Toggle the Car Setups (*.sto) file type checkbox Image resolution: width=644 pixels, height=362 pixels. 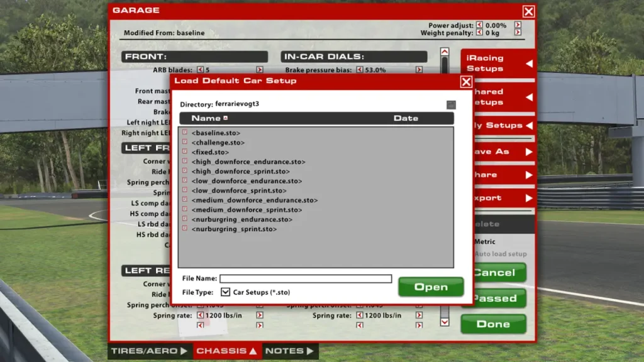coord(225,292)
